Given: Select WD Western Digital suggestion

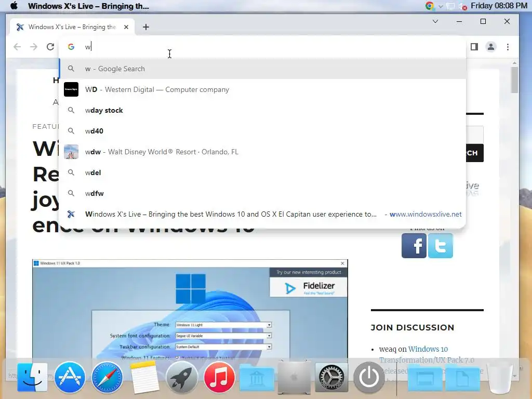Looking at the screenshot, I should [x=262, y=89].
